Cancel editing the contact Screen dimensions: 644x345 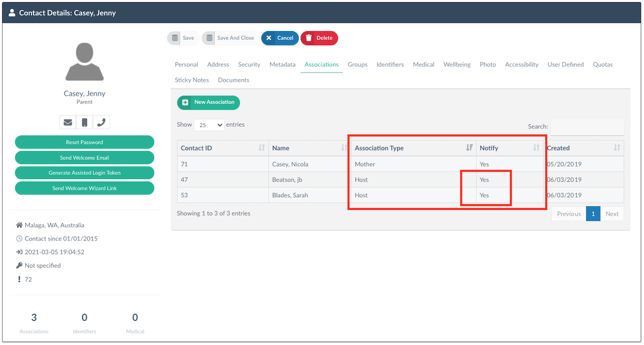pyautogui.click(x=279, y=38)
